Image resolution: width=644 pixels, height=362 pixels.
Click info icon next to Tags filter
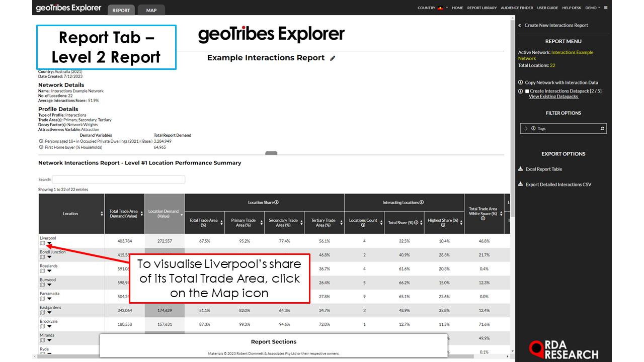click(534, 129)
